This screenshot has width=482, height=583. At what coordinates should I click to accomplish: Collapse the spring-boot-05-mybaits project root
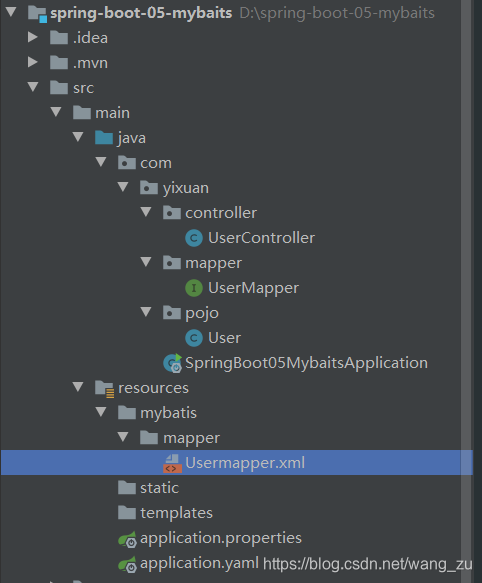pos(11,12)
